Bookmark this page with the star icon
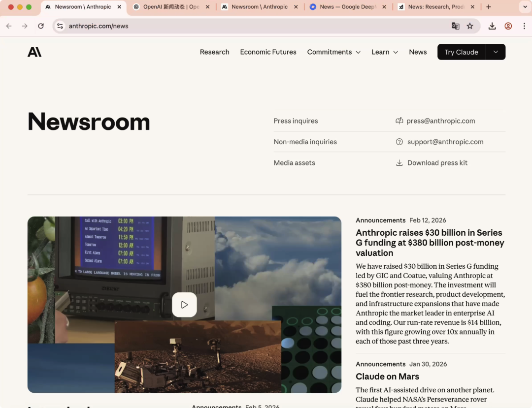The height and width of the screenshot is (408, 532). click(470, 26)
